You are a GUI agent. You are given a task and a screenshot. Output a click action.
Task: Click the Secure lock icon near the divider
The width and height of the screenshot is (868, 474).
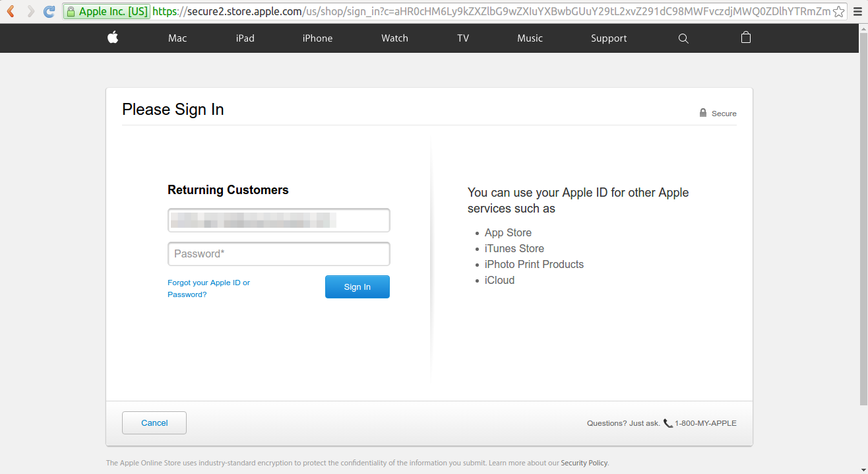pyautogui.click(x=702, y=112)
